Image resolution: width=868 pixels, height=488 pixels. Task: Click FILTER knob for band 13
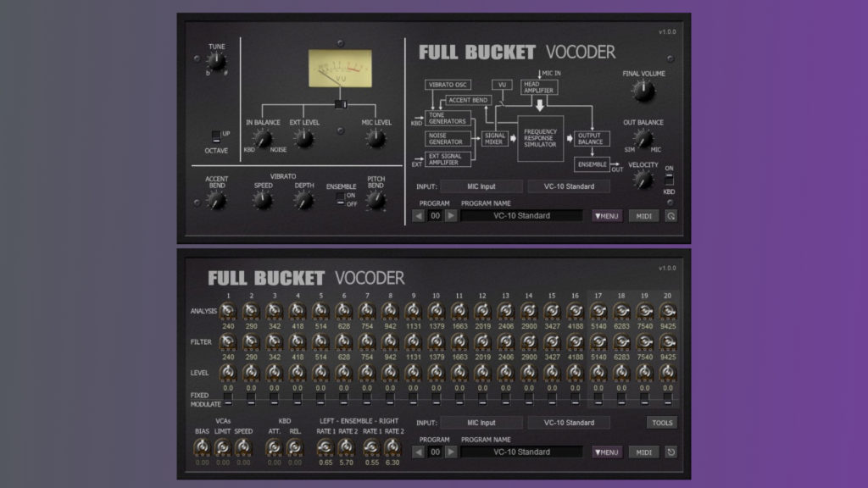505,342
